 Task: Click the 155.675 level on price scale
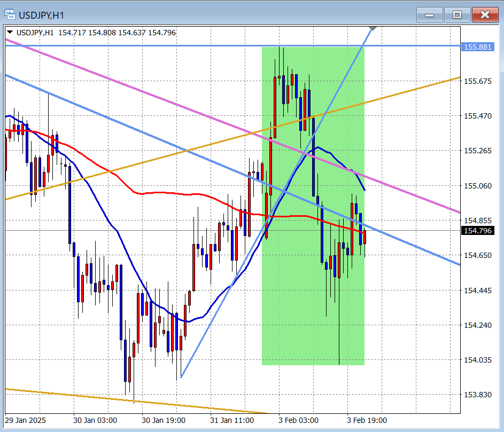pos(477,81)
